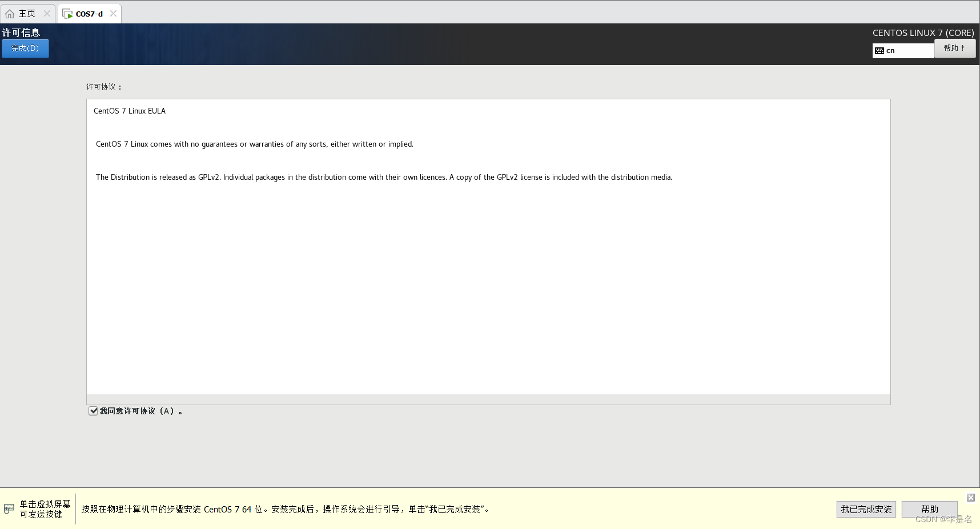Click the 完成(D) done button
This screenshot has width=980, height=529.
pyautogui.click(x=25, y=49)
